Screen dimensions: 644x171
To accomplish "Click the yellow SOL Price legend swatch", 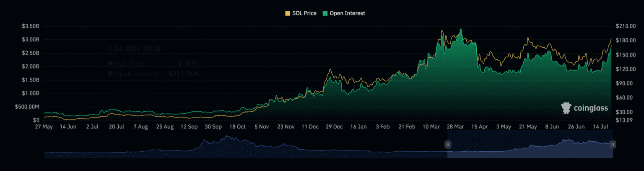I will pyautogui.click(x=288, y=13).
